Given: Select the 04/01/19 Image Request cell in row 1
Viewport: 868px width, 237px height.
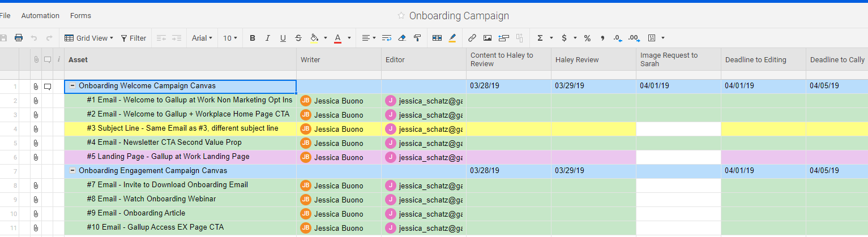Looking at the screenshot, I should pos(678,87).
